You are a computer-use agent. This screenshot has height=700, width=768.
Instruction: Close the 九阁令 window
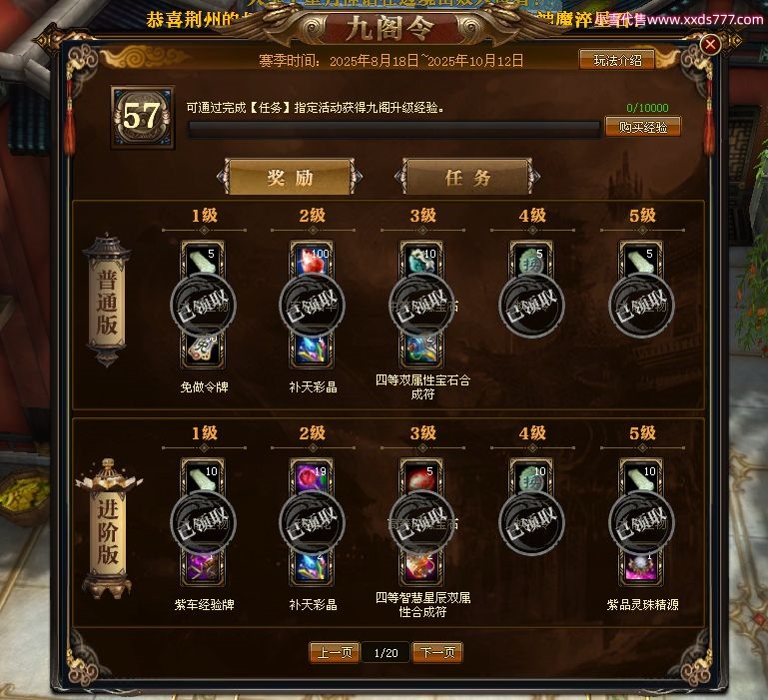[x=710, y=45]
